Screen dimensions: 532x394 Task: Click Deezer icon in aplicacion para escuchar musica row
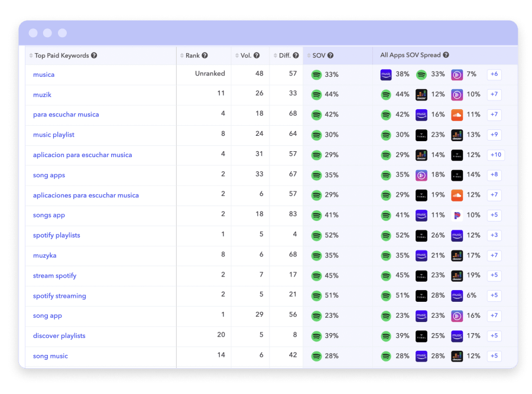point(421,155)
